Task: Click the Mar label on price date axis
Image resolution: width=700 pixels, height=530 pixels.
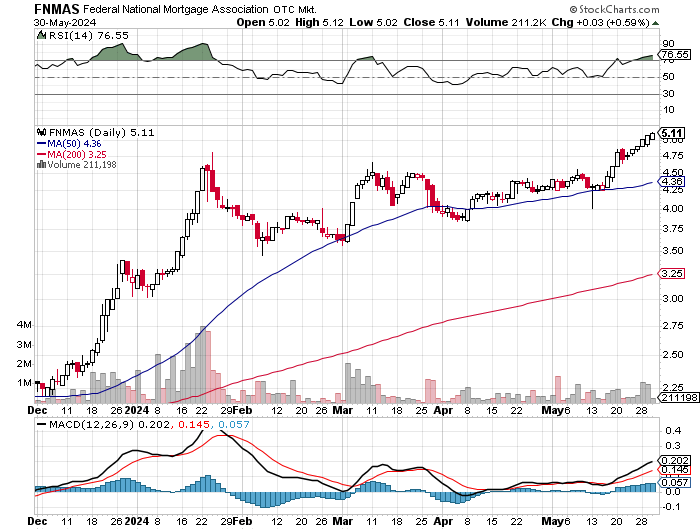Action: pos(343,410)
